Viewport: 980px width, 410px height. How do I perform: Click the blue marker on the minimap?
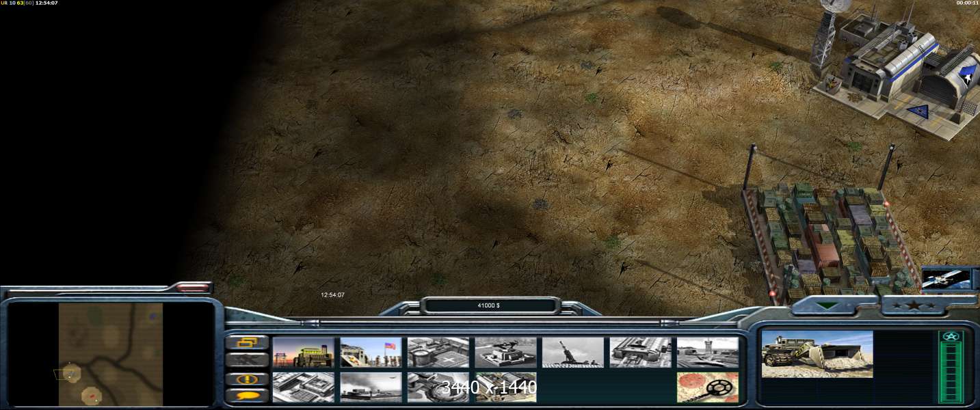[153, 316]
